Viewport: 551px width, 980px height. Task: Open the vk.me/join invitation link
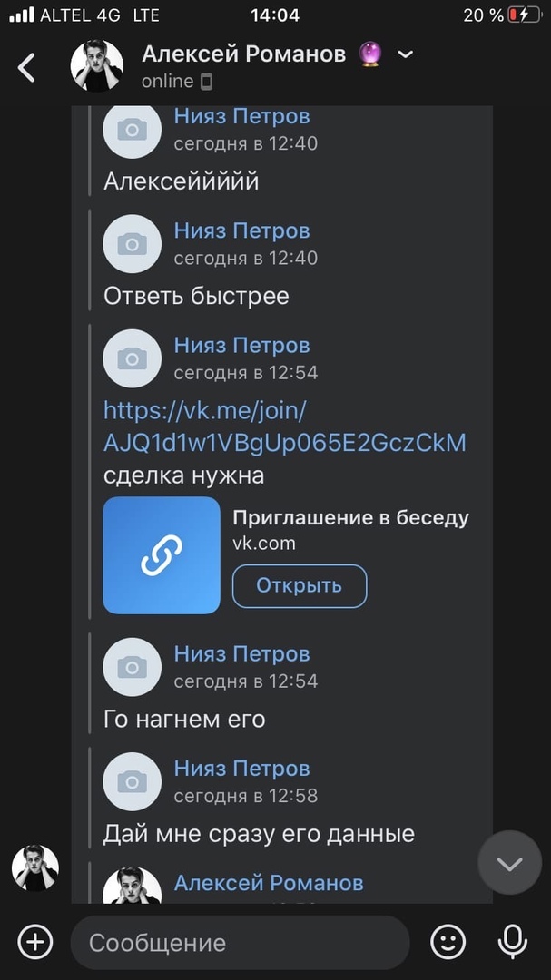pyautogui.click(x=284, y=426)
